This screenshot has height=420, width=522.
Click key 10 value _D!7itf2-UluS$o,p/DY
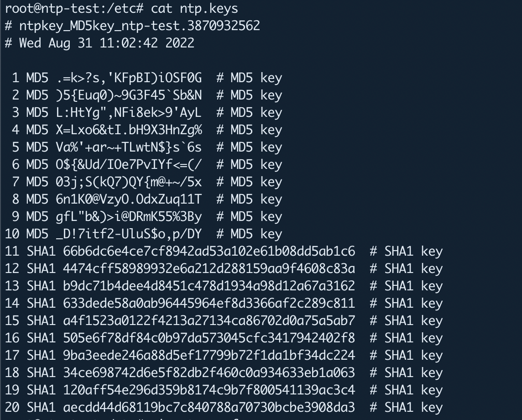[x=129, y=234]
